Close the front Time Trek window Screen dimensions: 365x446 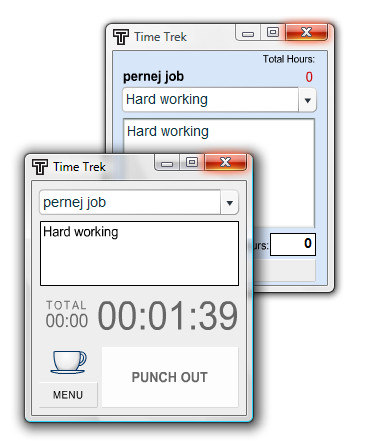pyautogui.click(x=225, y=162)
